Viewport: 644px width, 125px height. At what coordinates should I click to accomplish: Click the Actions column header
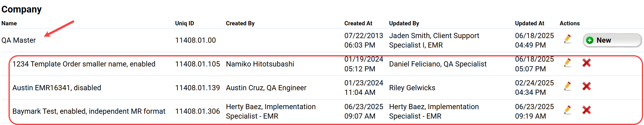coord(569,23)
